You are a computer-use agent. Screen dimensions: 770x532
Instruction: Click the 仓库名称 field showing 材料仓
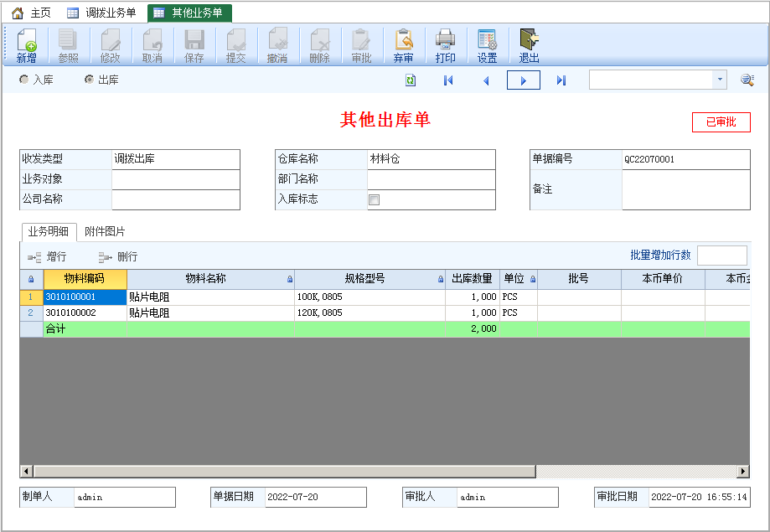[432, 159]
